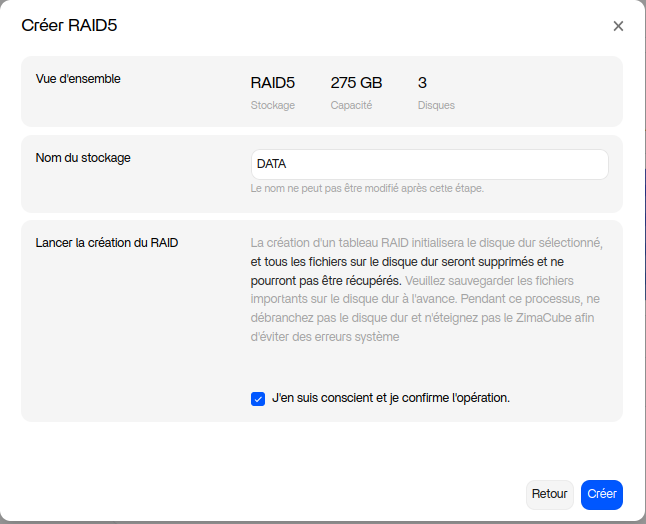
Task: Tick the 'J'en suis conscient' confirmation checkbox
Action: [258, 398]
